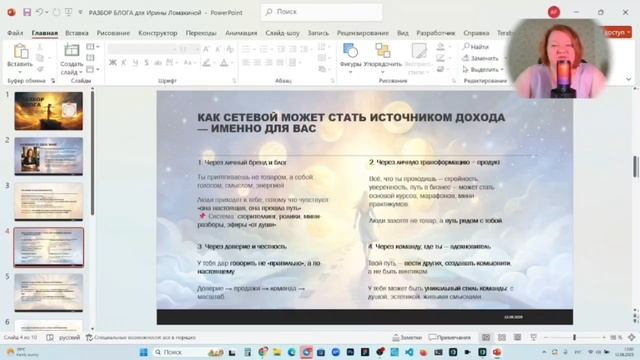The height and width of the screenshot is (360, 640).
Task: Click the red Share (Доступ) button
Action: pyautogui.click(x=618, y=32)
